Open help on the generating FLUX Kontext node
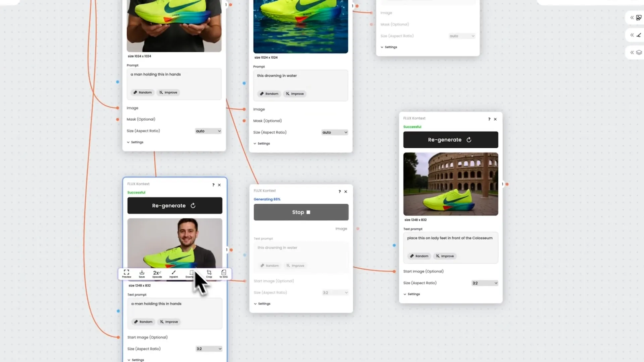644x362 pixels. tap(340, 191)
